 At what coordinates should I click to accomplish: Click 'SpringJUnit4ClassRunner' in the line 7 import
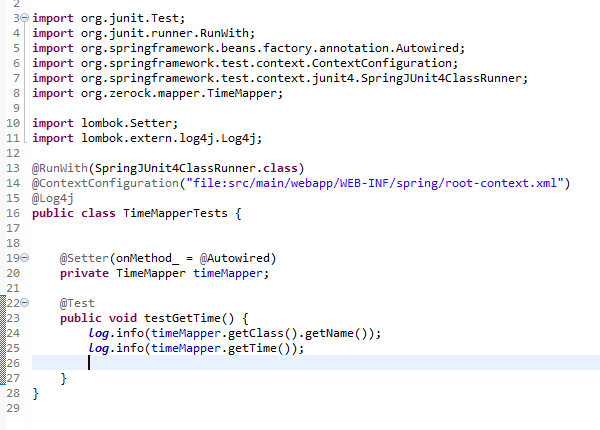(x=441, y=78)
